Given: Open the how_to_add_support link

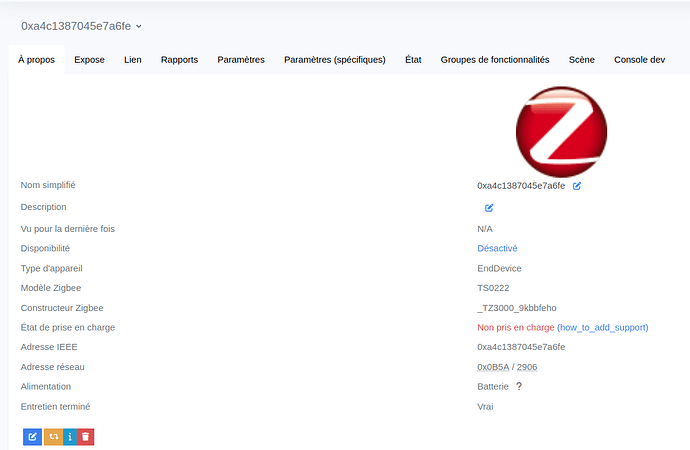Looking at the screenshot, I should tap(602, 328).
